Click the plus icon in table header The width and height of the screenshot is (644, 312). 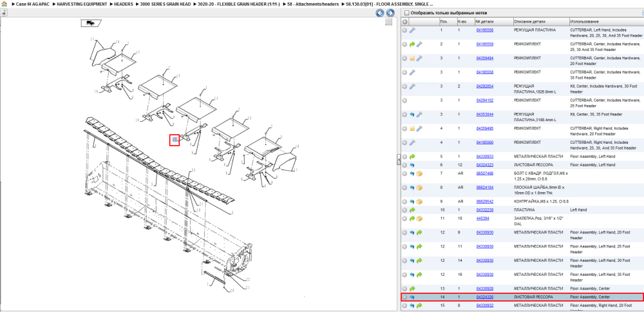tap(405, 22)
